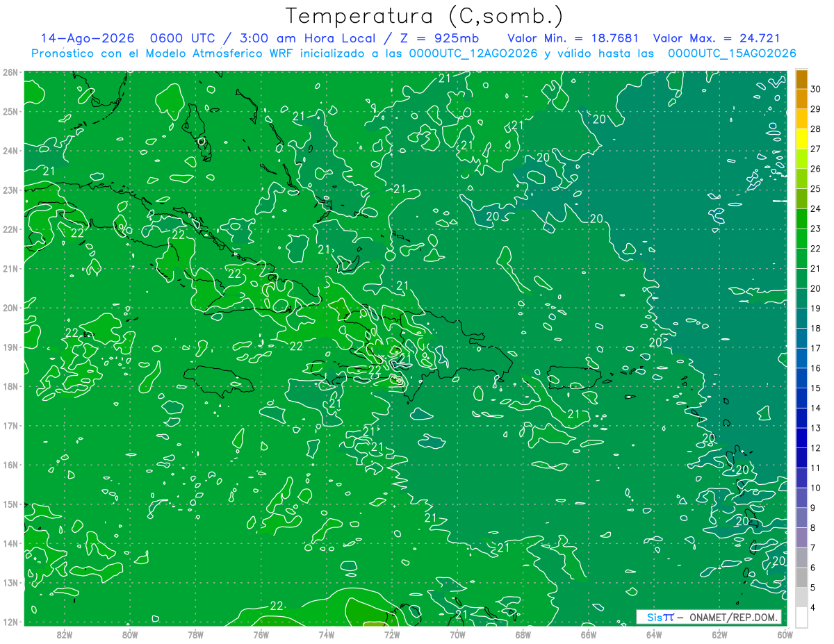Viewport: 834px width, 644px height.
Task: Click the latitude label "24N"
Action: (x=10, y=151)
